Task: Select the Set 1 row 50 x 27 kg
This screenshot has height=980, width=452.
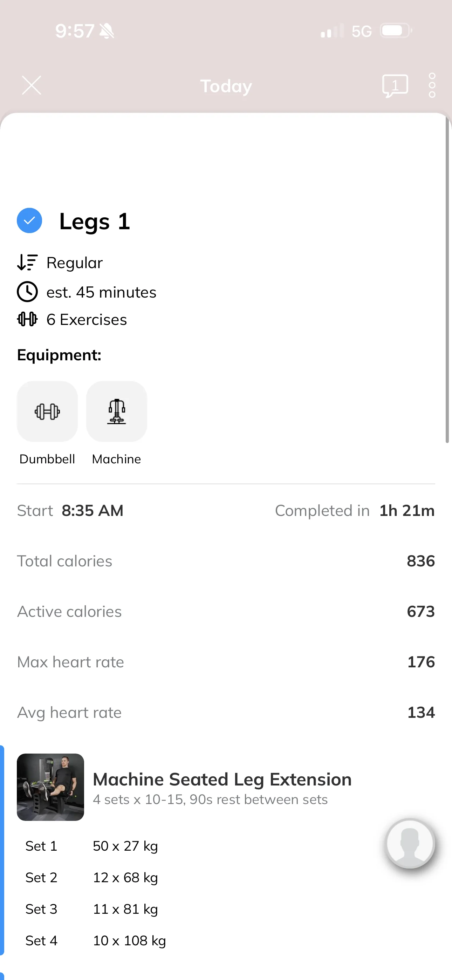Action: [x=92, y=846]
